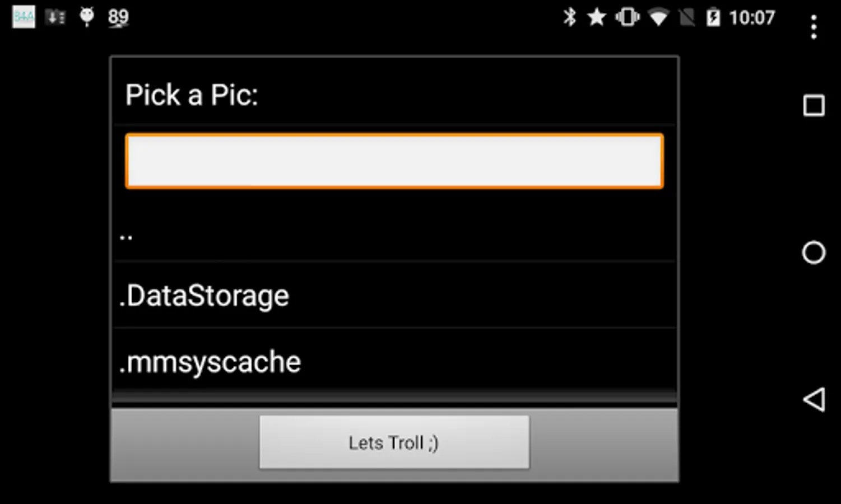Tap the triangle back navigation button

pyautogui.click(x=814, y=400)
